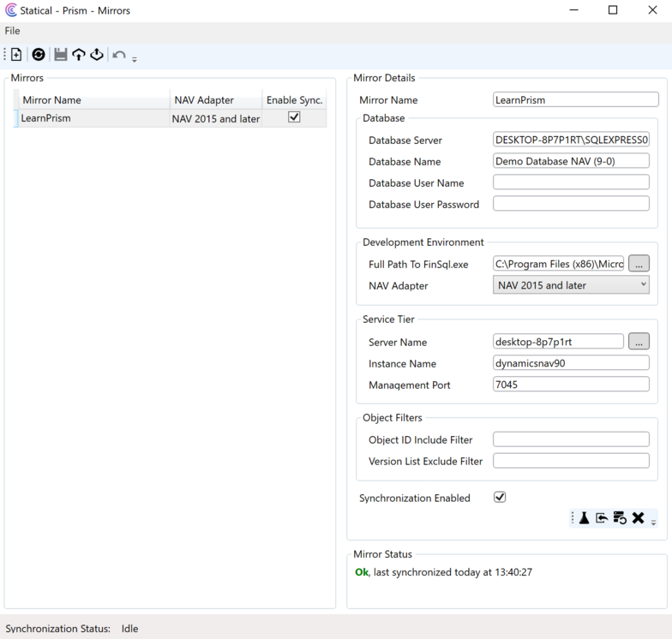Close the Prism Mirrors window
672x639 pixels.
[652, 10]
